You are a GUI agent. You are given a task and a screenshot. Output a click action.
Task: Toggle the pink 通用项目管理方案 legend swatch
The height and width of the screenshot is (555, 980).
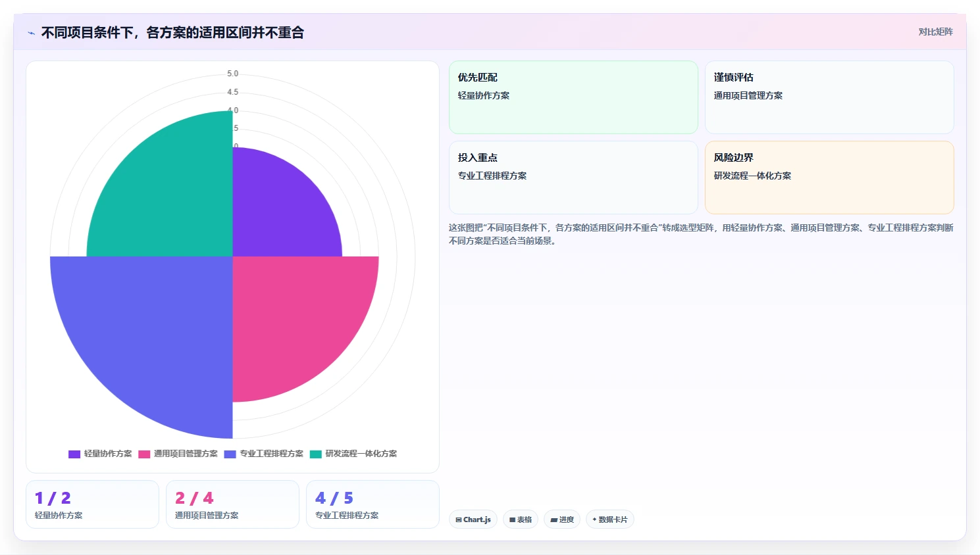pos(144,454)
